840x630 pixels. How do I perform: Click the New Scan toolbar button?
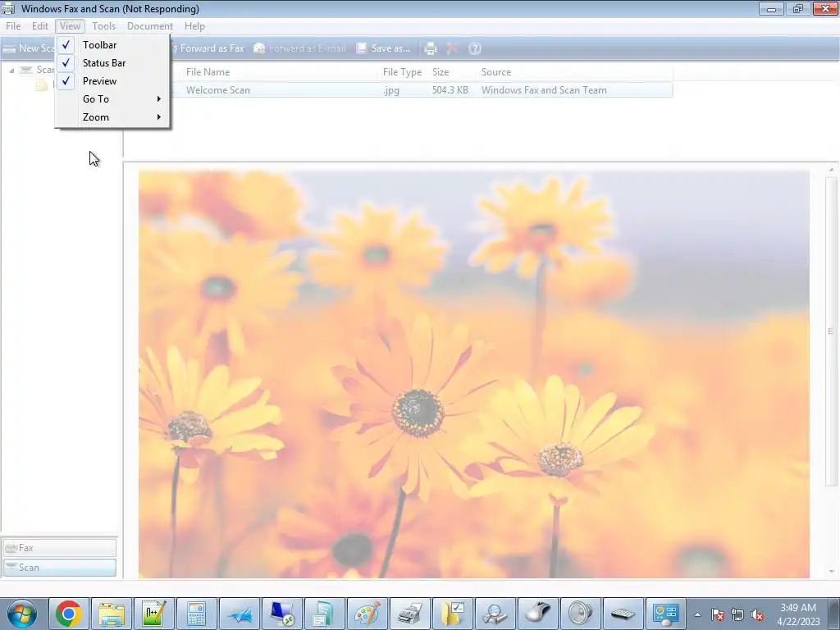pos(29,48)
